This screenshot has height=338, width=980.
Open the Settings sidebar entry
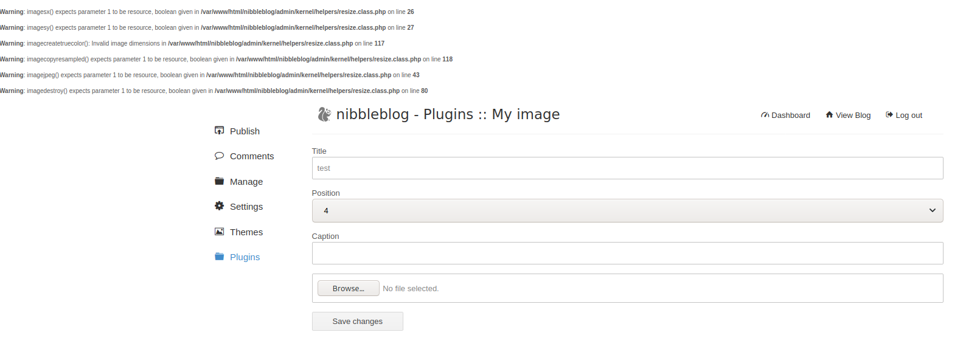[x=246, y=207]
